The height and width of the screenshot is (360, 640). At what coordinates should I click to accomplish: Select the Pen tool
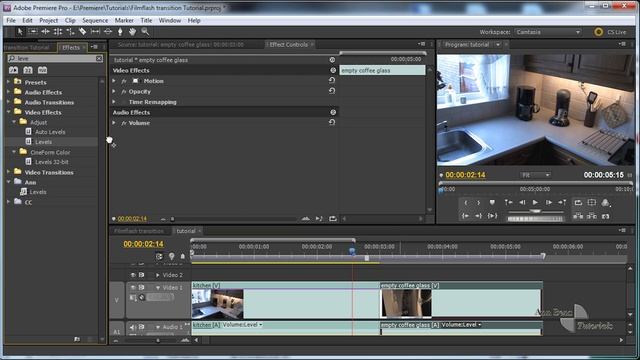120,32
